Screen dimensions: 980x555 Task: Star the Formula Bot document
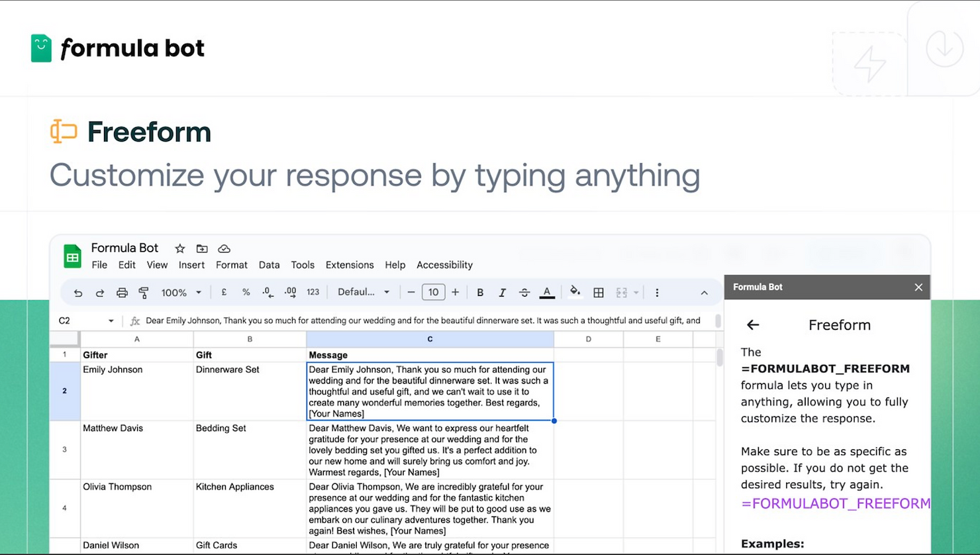point(179,249)
